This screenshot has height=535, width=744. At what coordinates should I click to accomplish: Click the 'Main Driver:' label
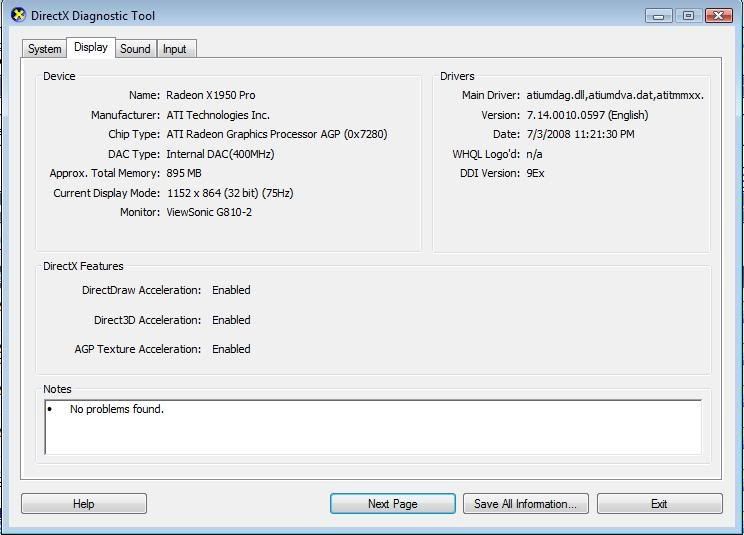tap(491, 95)
